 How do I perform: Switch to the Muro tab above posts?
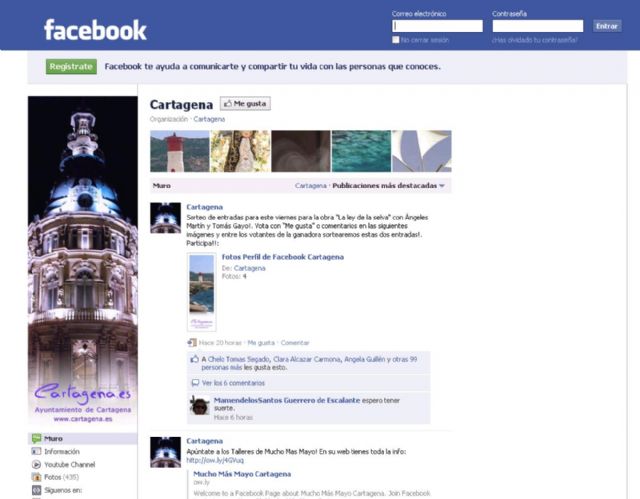(x=161, y=186)
